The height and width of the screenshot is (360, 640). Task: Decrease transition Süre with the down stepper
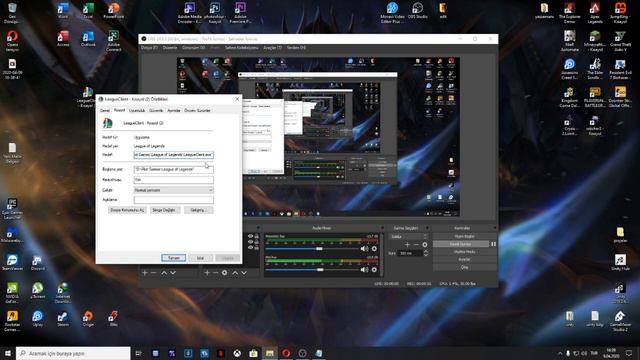click(x=426, y=255)
